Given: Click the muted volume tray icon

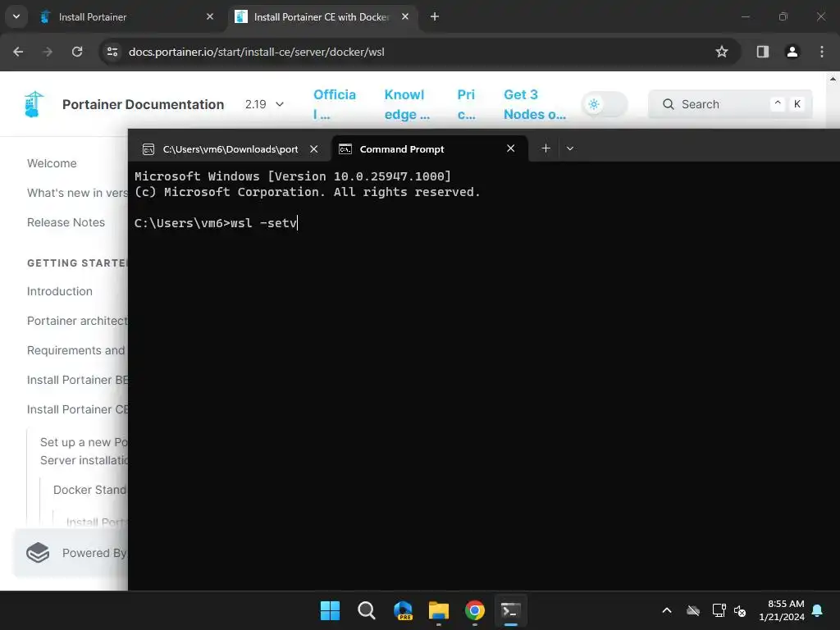Looking at the screenshot, I should click(x=741, y=610).
